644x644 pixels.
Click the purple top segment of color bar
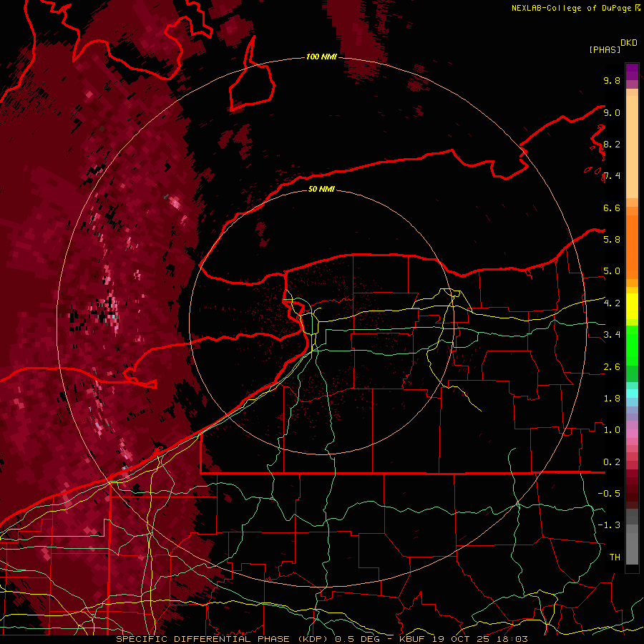click(632, 72)
